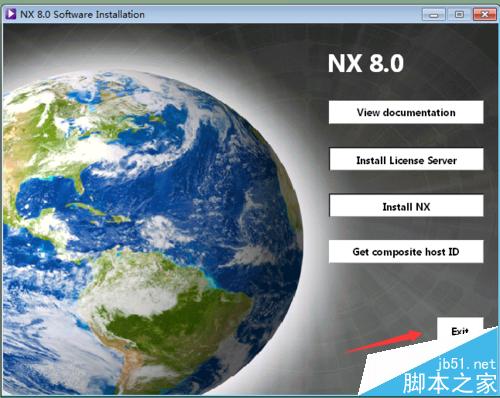Image resolution: width=500 pixels, height=398 pixels.
Task: Open the View documentation option
Action: point(406,112)
